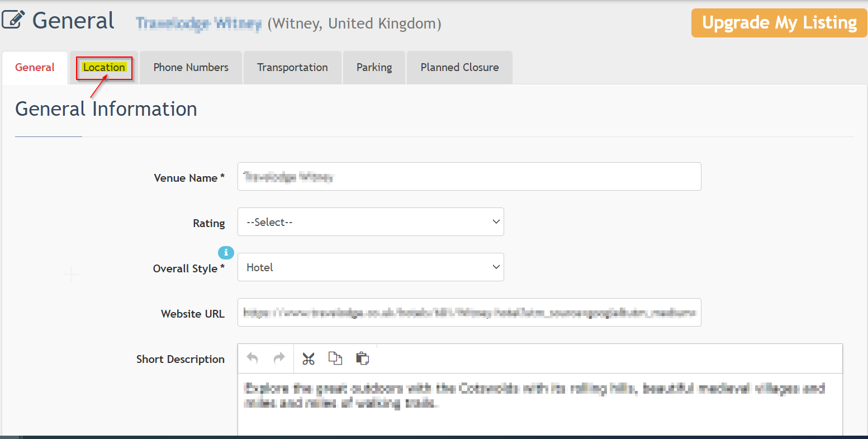Click inside the Short Description text area
The width and height of the screenshot is (868, 439).
pyautogui.click(x=540, y=405)
